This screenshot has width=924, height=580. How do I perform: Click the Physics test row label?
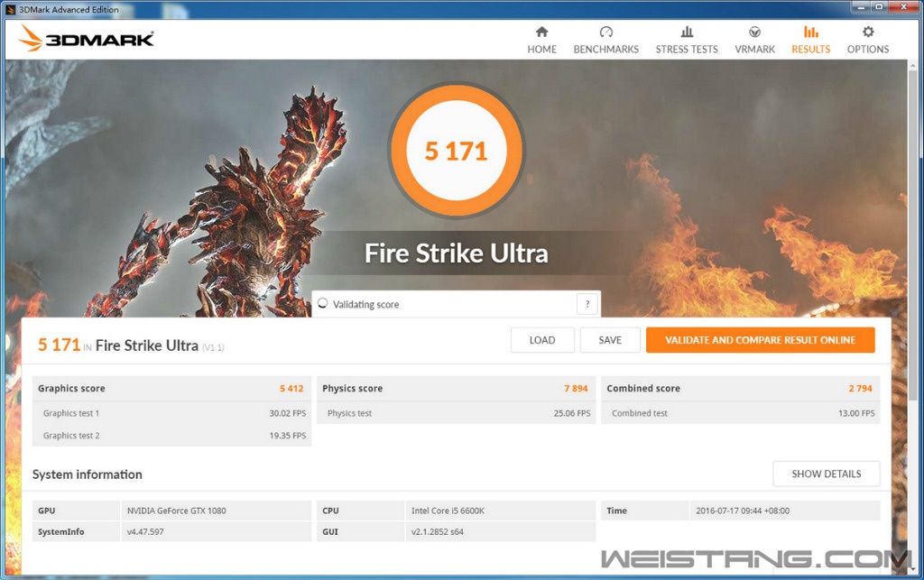pyautogui.click(x=349, y=413)
